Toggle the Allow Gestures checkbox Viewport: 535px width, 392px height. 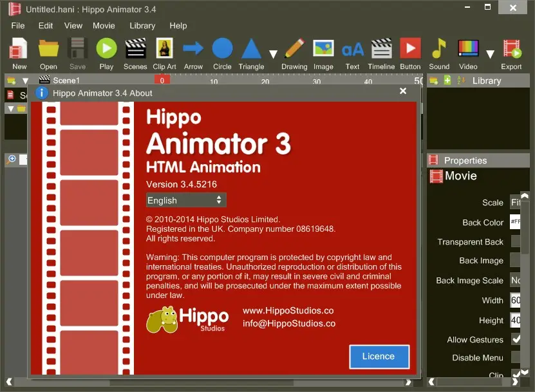pyautogui.click(x=516, y=339)
